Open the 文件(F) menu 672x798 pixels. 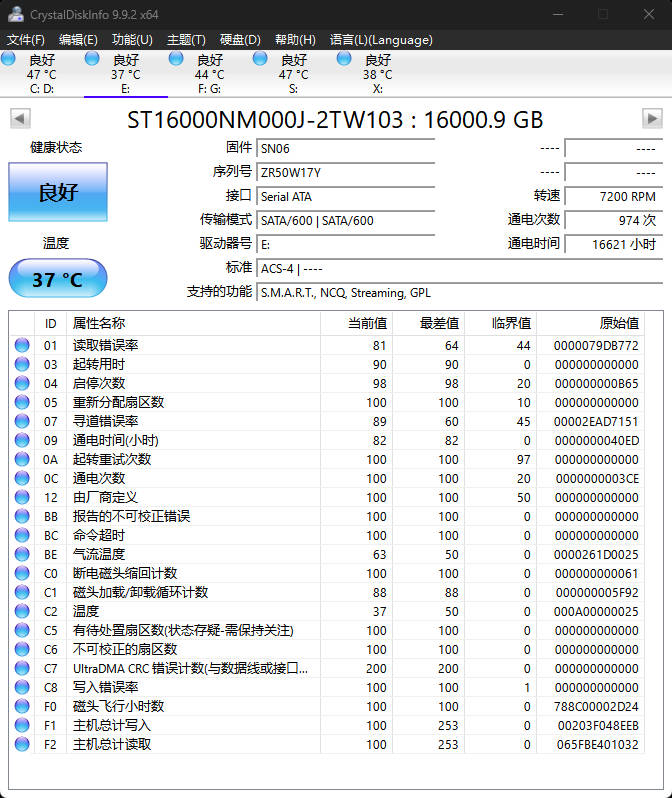[x=25, y=40]
